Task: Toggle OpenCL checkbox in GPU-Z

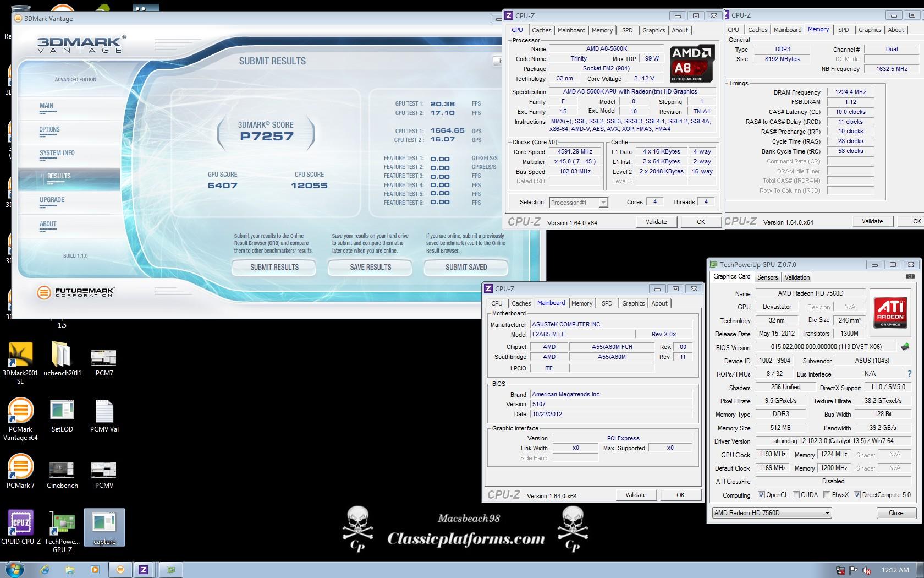Action: click(x=761, y=495)
